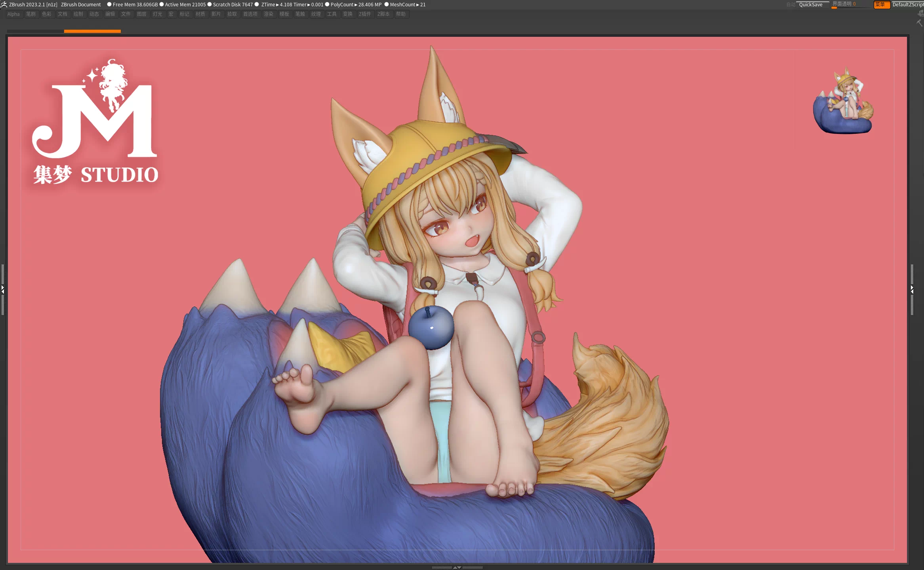Click the 自动 label beside QuickSave

point(791,5)
